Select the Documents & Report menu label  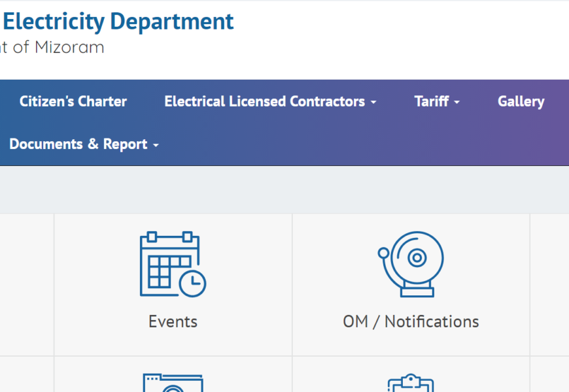pyautogui.click(x=78, y=144)
